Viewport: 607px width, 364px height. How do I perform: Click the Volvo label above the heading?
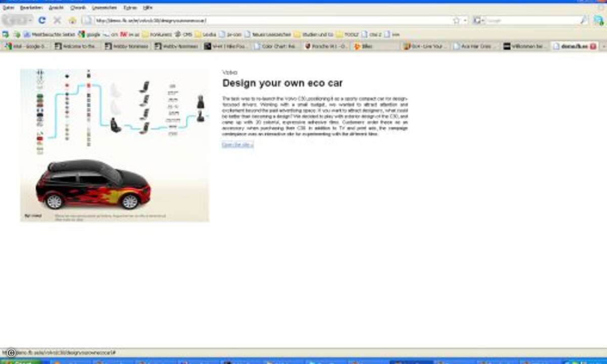230,72
